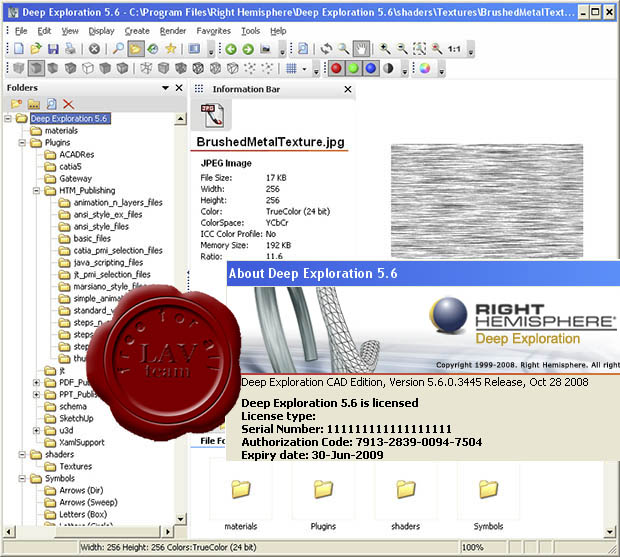620x557 pixels.
Task: Open a file with the Open icon
Action: (36, 49)
